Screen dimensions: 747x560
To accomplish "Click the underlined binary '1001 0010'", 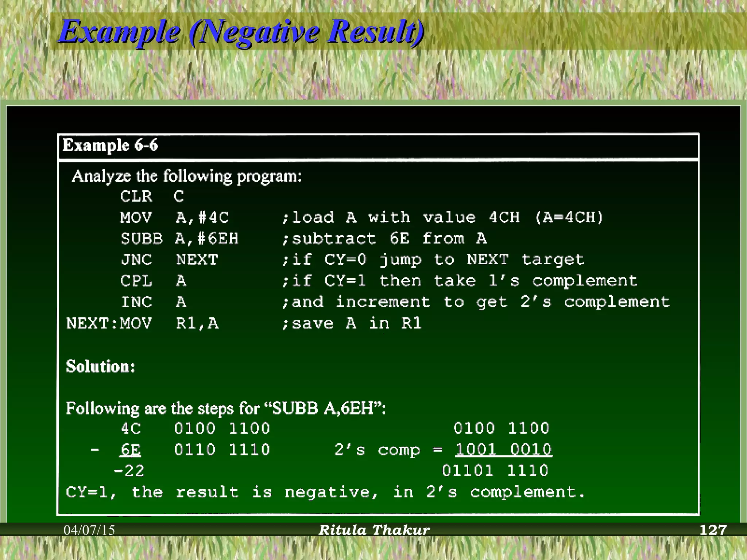I will click(503, 450).
